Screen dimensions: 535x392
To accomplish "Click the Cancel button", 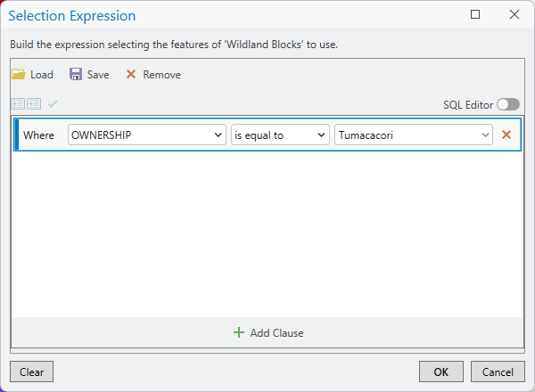I will [x=498, y=372].
